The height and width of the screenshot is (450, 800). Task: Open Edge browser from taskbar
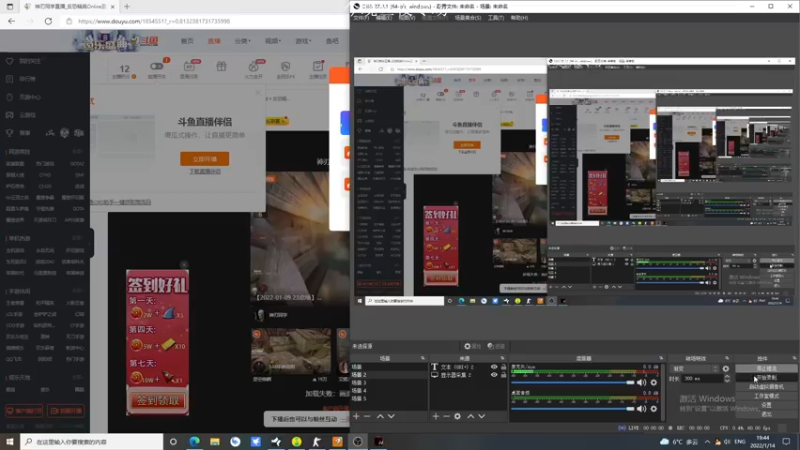(194, 441)
